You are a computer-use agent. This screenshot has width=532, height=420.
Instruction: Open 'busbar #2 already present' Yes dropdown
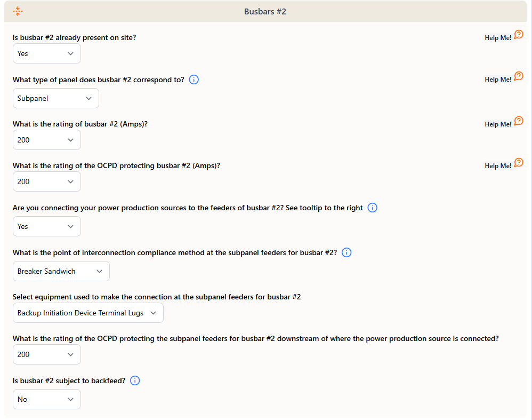(x=47, y=53)
